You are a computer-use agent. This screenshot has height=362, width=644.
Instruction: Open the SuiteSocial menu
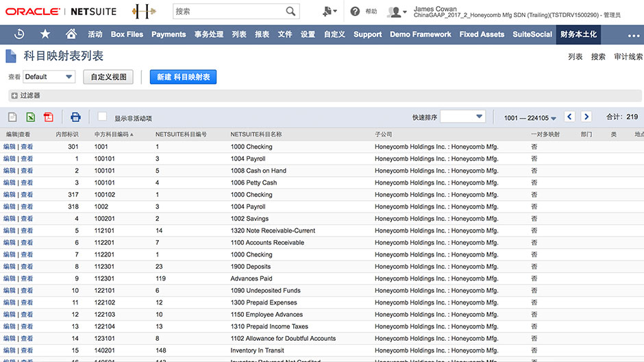tap(532, 34)
